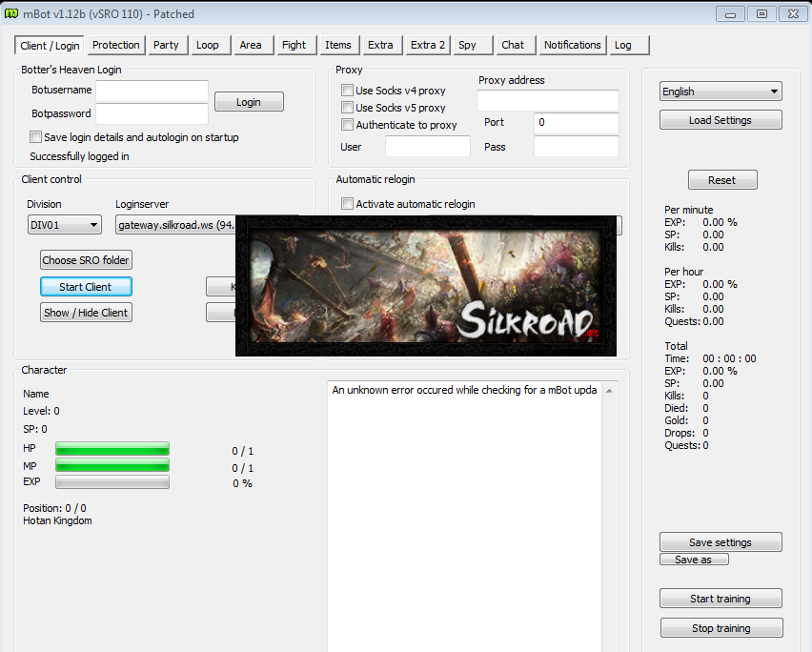Select the Extra 2 tab

(x=428, y=45)
